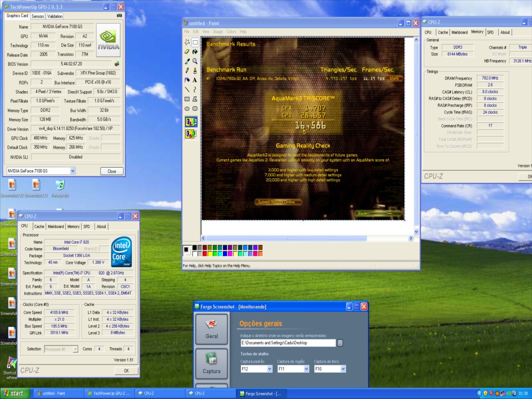The image size is (532, 399).
Task: Switch to untitled - Paint taskbar button
Action: click(59, 393)
